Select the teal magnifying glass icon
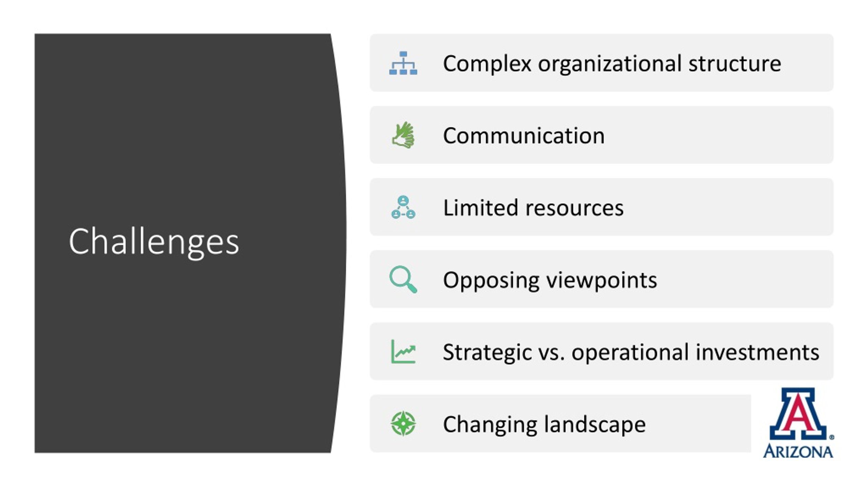The width and height of the screenshot is (868, 488). (403, 279)
